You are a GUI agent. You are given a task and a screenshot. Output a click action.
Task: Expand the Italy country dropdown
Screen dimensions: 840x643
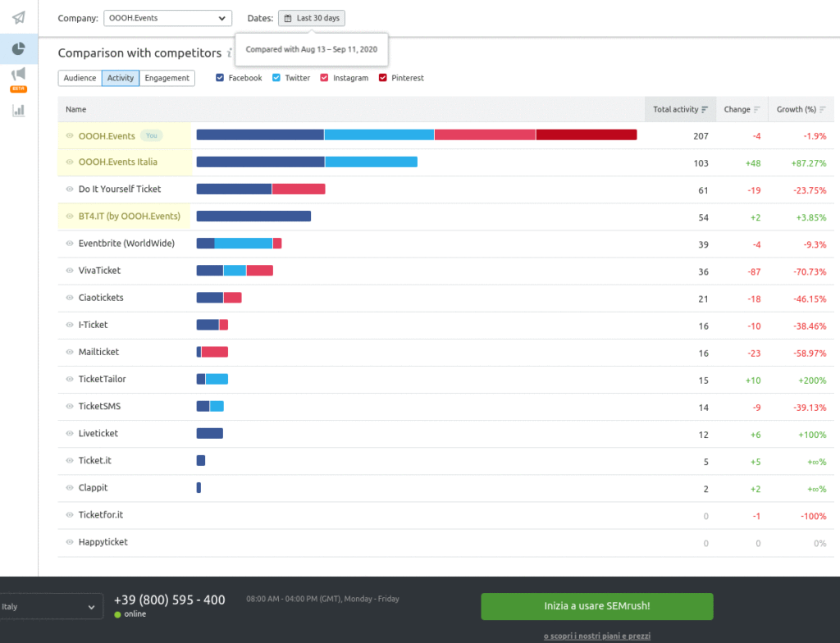tap(51, 607)
